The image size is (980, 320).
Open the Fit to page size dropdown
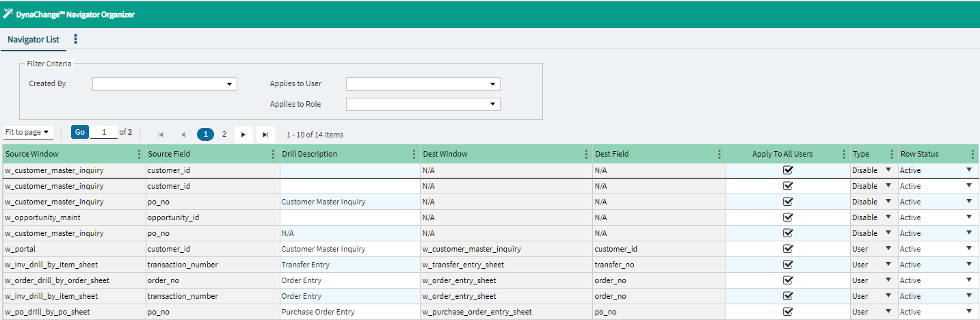(x=28, y=132)
